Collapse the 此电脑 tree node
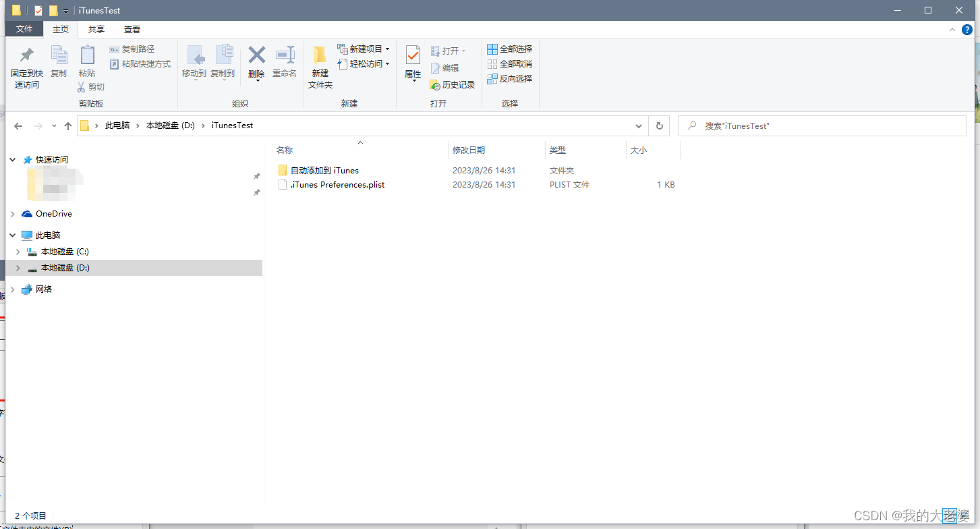 [13, 235]
